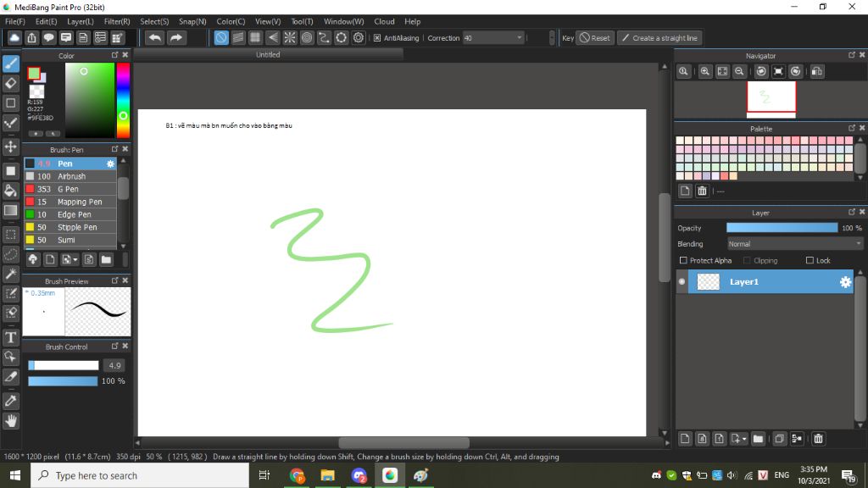Enable radial snap icon

click(x=290, y=37)
